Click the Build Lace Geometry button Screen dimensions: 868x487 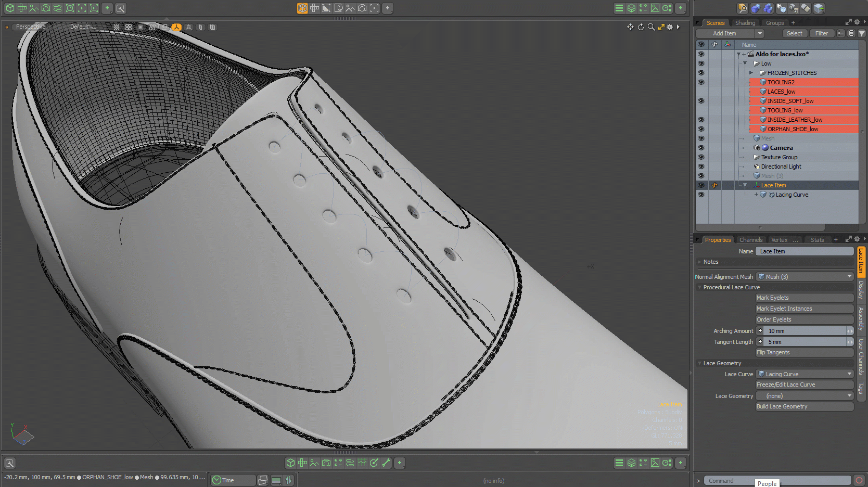click(x=805, y=407)
